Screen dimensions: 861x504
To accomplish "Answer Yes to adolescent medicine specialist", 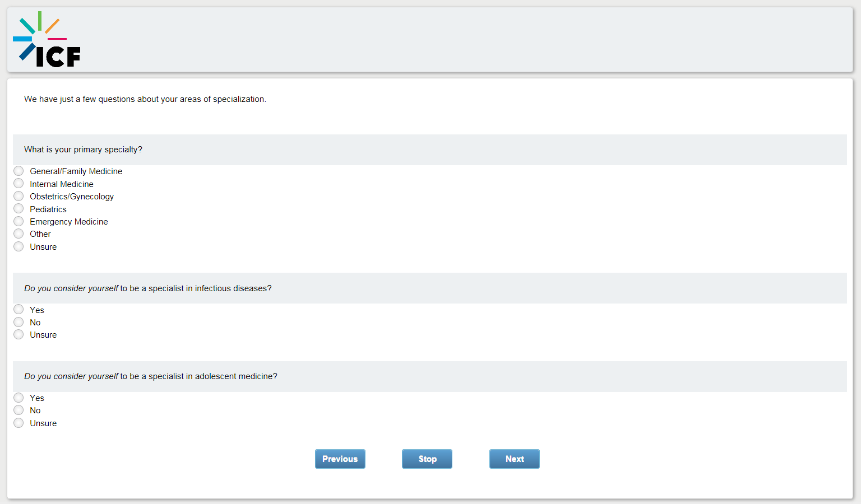I will [18, 398].
